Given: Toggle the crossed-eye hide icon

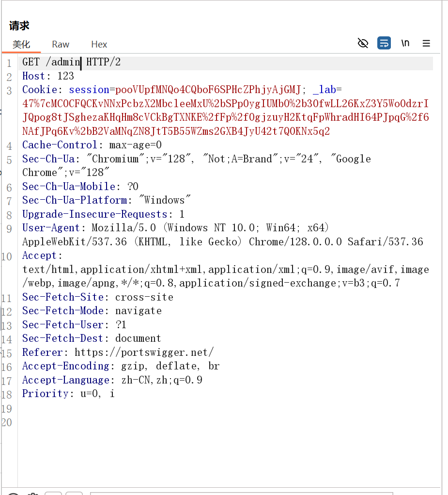Looking at the screenshot, I should [363, 44].
